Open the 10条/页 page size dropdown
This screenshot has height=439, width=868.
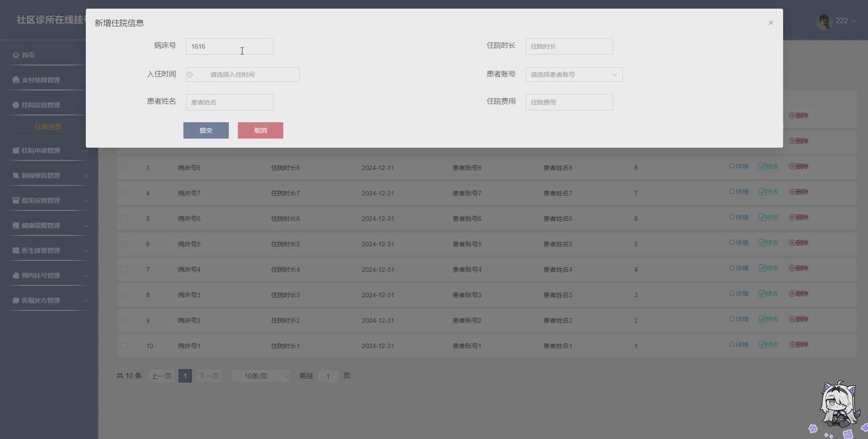tap(261, 376)
